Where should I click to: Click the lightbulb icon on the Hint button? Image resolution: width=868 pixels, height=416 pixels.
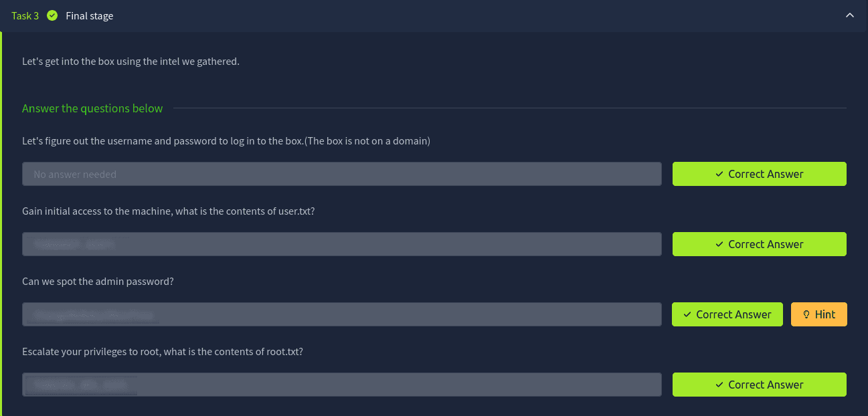[806, 314]
